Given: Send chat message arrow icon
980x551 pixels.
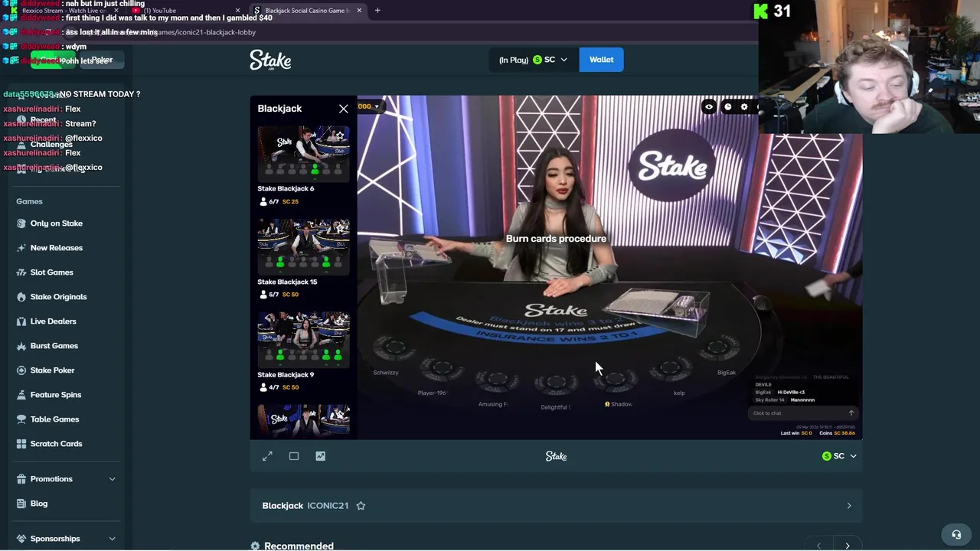Looking at the screenshot, I should (851, 413).
